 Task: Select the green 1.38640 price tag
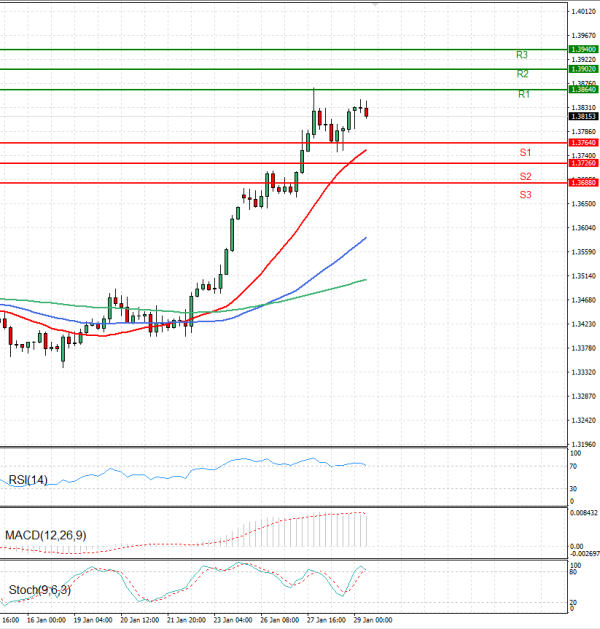point(583,89)
